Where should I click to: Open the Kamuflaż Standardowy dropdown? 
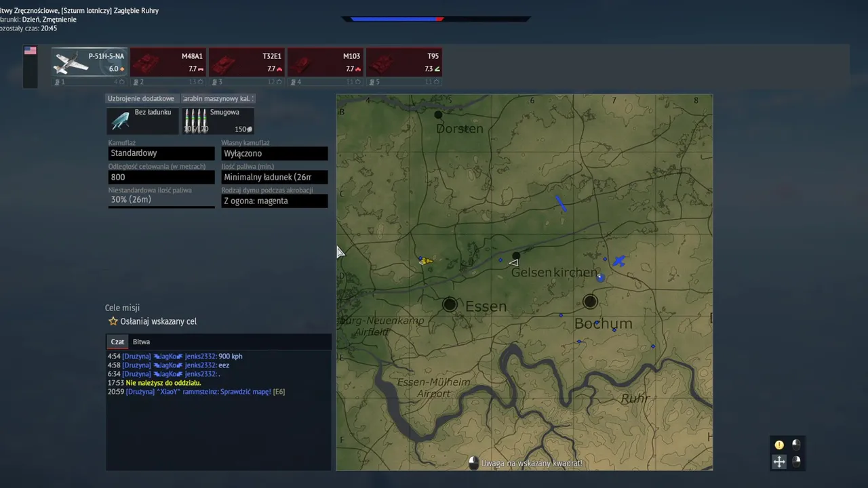(161, 153)
